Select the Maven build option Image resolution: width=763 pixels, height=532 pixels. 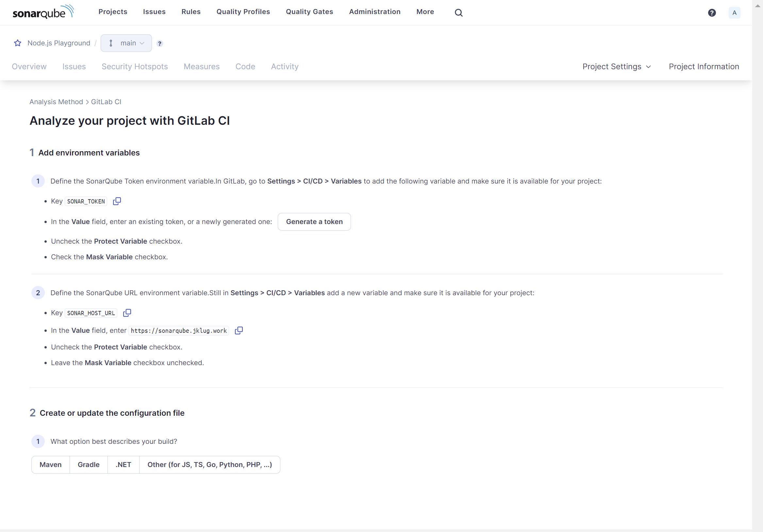point(51,465)
